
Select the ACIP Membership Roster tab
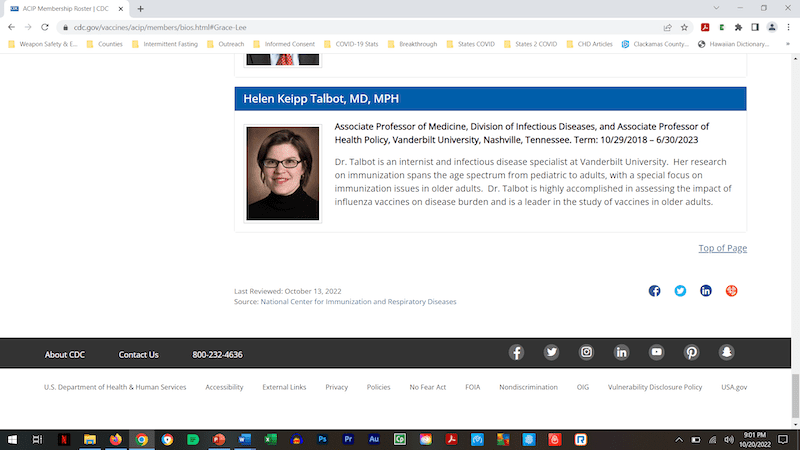pyautogui.click(x=65, y=9)
